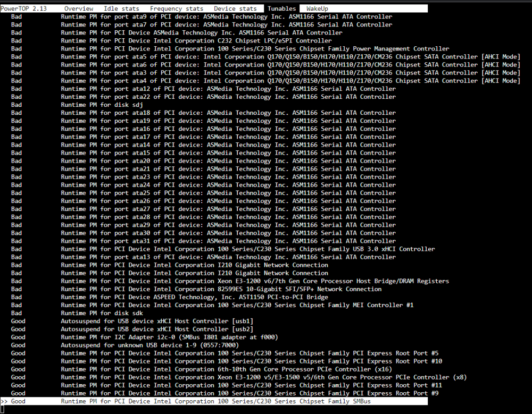
Task: Select port ata4 Intel SATA Controller row
Action: pos(265,81)
